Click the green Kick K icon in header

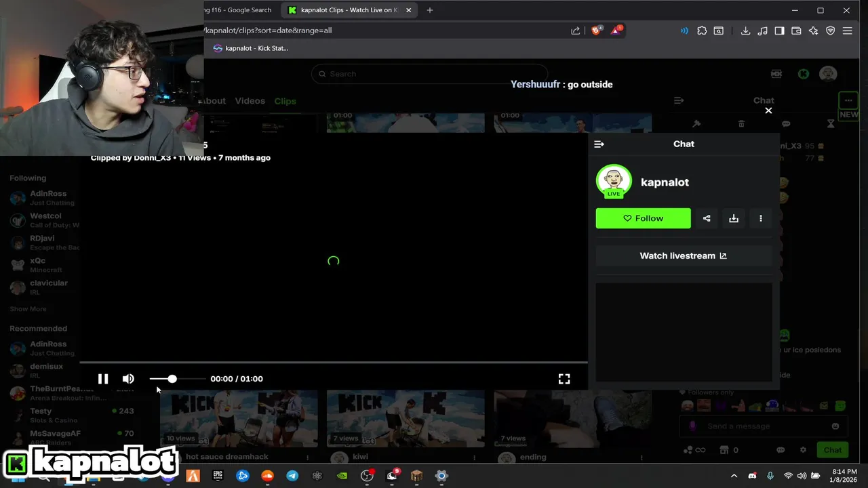804,74
